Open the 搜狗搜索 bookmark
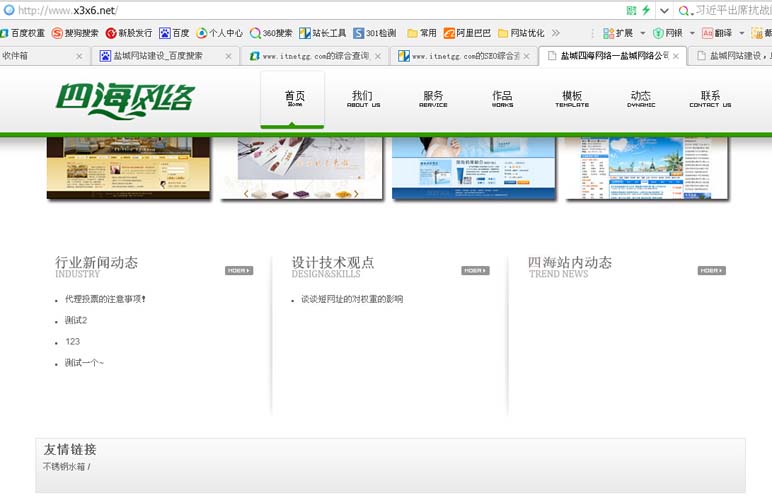 tap(75, 33)
